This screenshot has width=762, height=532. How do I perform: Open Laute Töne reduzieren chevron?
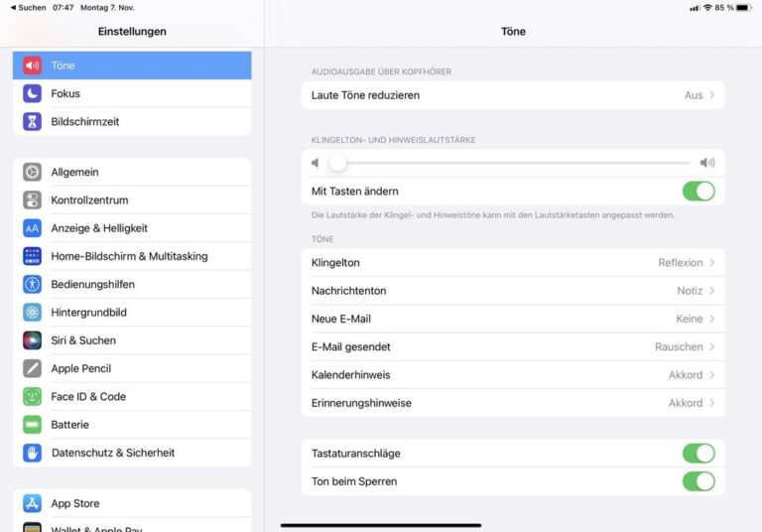pyautogui.click(x=712, y=95)
